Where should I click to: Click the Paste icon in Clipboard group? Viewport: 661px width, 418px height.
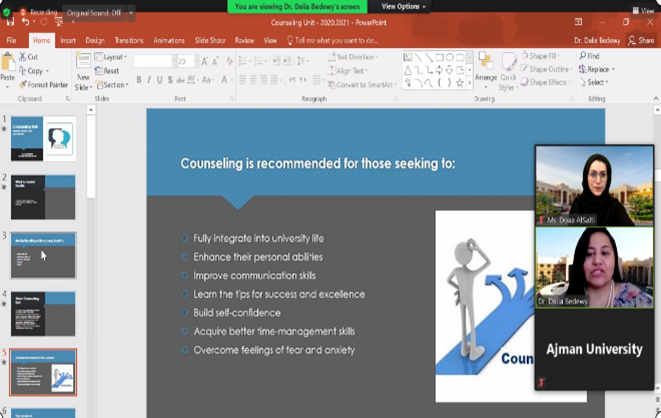8,64
